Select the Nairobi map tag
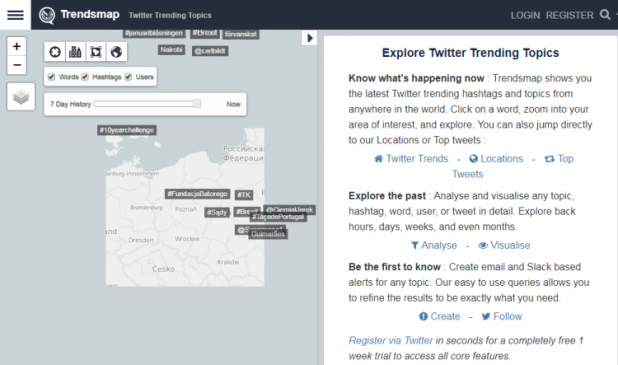 click(x=171, y=50)
